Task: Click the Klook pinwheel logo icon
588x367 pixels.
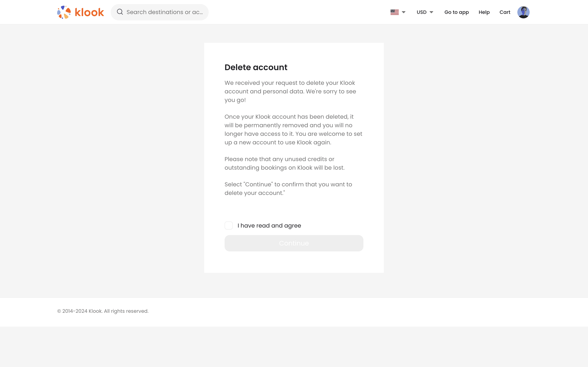Action: (64, 12)
